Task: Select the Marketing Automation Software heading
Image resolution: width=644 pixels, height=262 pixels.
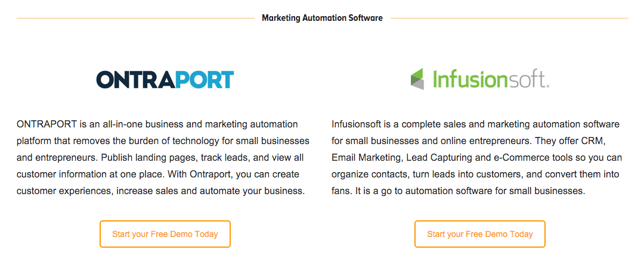Action: click(x=323, y=18)
